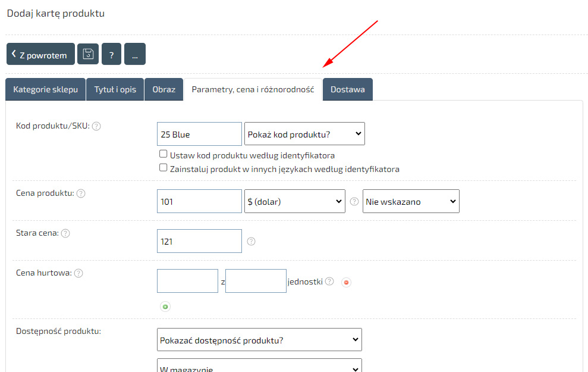Enable Ustaw kod produktu według identyfikatora checkbox
The width and height of the screenshot is (588, 372).
(x=163, y=154)
